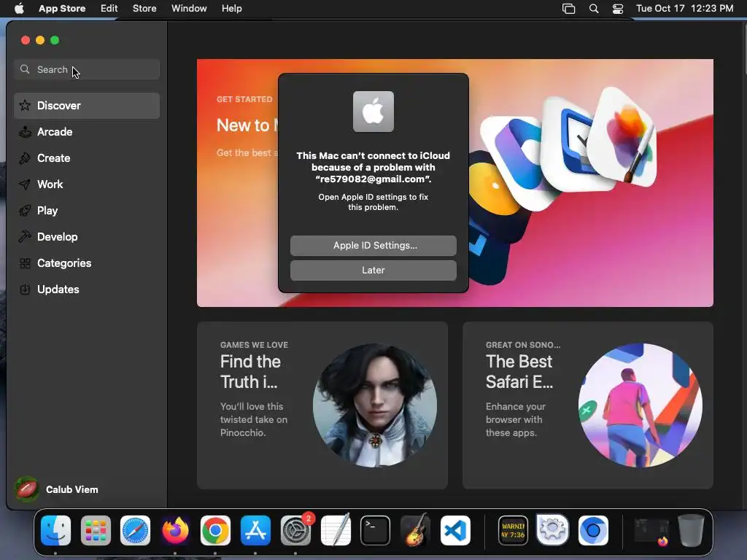Select the Develop label in sidebar
Screen dimensions: 747x560
click(58, 237)
